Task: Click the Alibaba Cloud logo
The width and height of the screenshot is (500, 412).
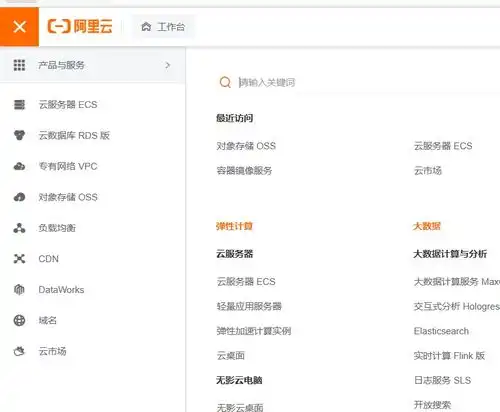Action: tap(80, 26)
